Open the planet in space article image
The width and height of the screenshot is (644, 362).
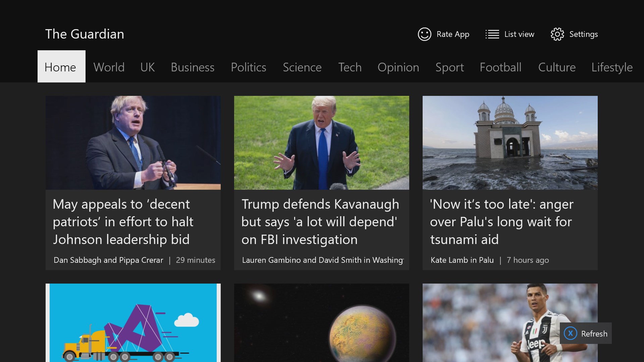(x=322, y=323)
